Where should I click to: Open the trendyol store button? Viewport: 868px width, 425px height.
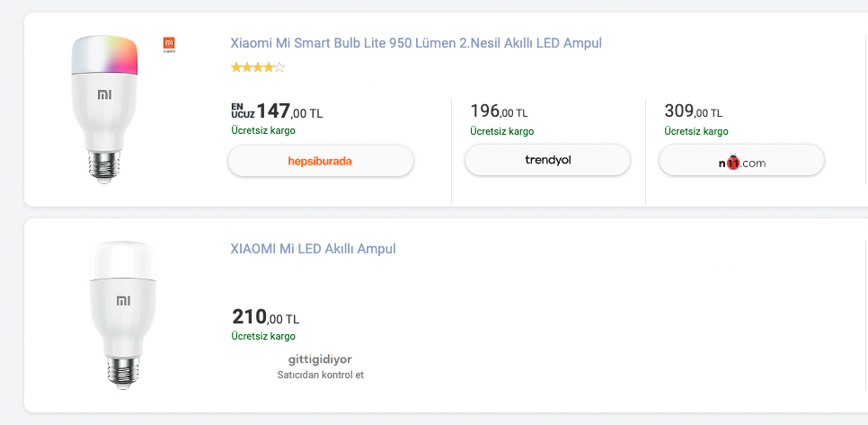click(x=547, y=161)
